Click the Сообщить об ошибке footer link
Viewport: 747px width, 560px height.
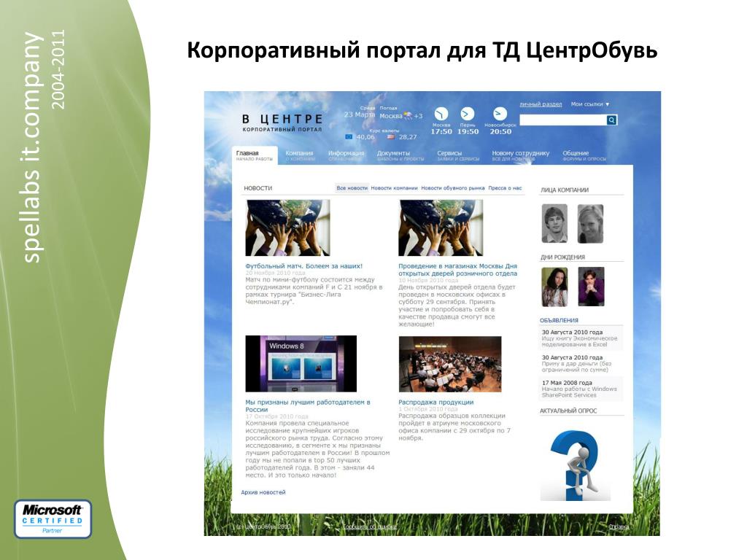click(370, 526)
